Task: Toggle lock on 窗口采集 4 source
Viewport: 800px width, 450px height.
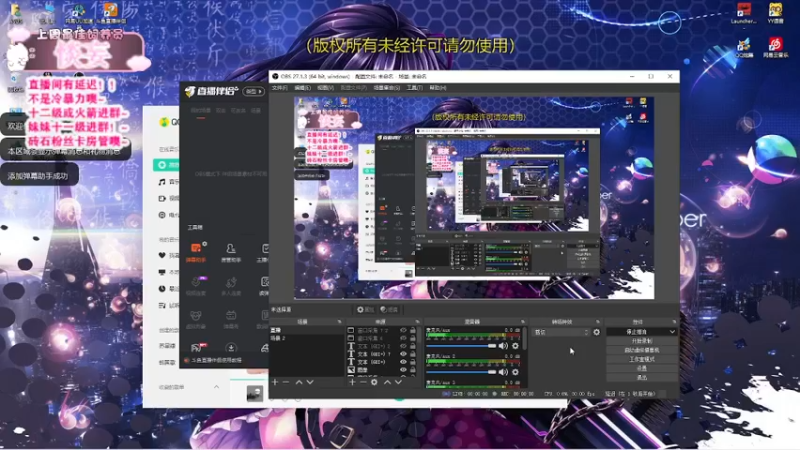Action: pyautogui.click(x=413, y=338)
